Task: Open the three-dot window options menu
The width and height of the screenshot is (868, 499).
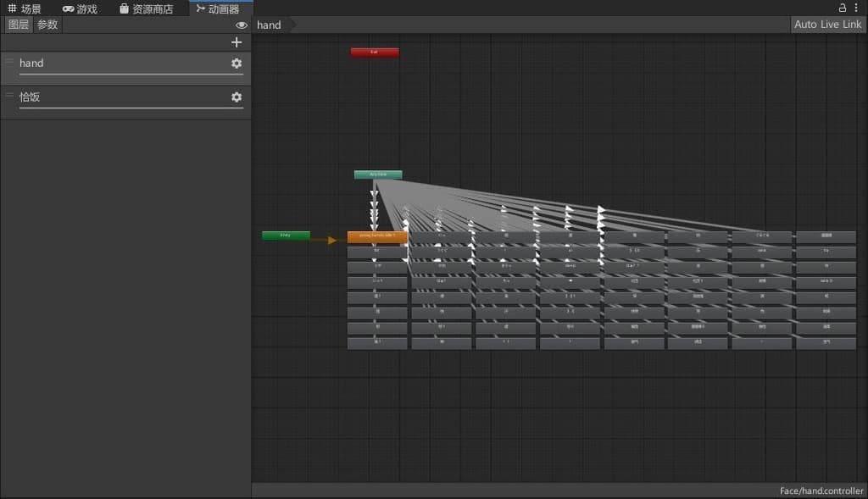Action: pyautogui.click(x=856, y=8)
